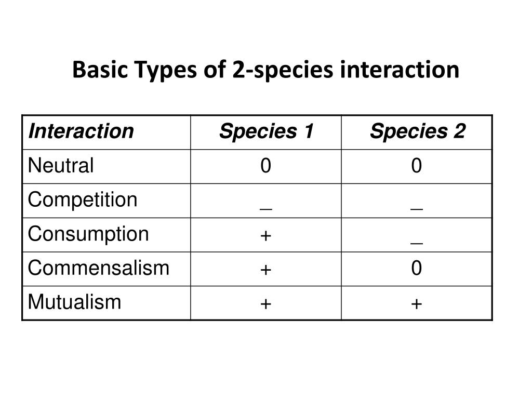The height and width of the screenshot is (399, 532).
Task: Click Competition's minus sign under Species 2
Action: pos(416,209)
